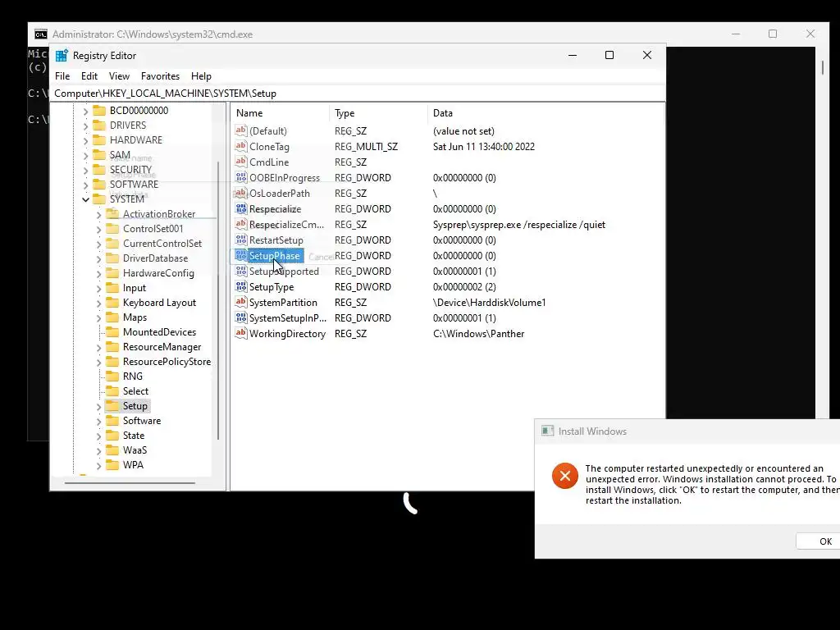
Task: Click the RestartSetup DWORD icon
Action: click(241, 240)
